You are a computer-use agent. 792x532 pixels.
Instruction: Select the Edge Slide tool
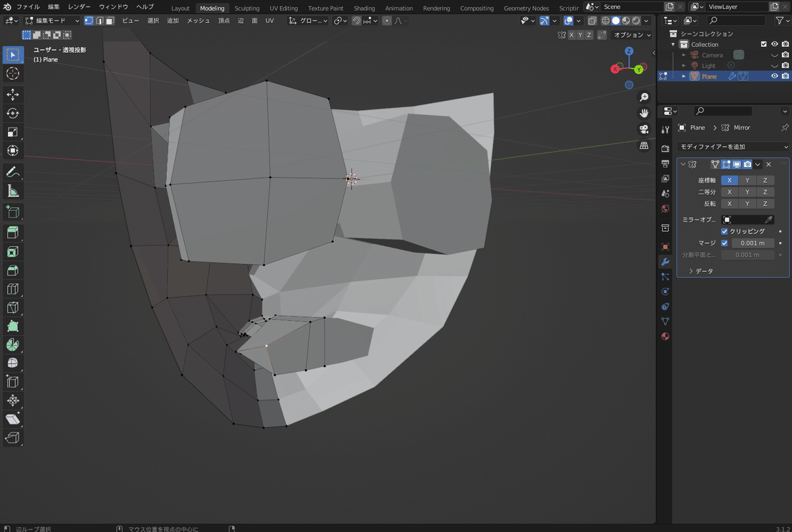click(x=13, y=382)
